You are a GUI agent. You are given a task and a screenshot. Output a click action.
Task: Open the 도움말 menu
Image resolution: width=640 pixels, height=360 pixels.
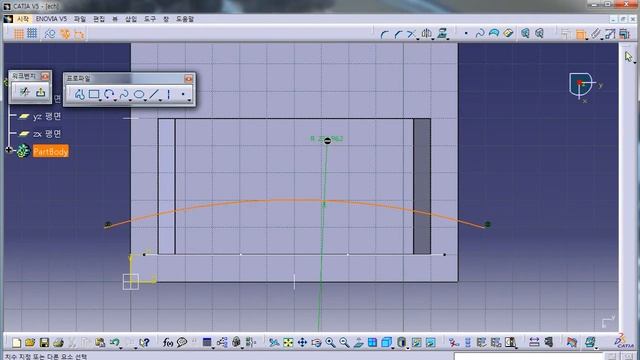[x=184, y=19]
